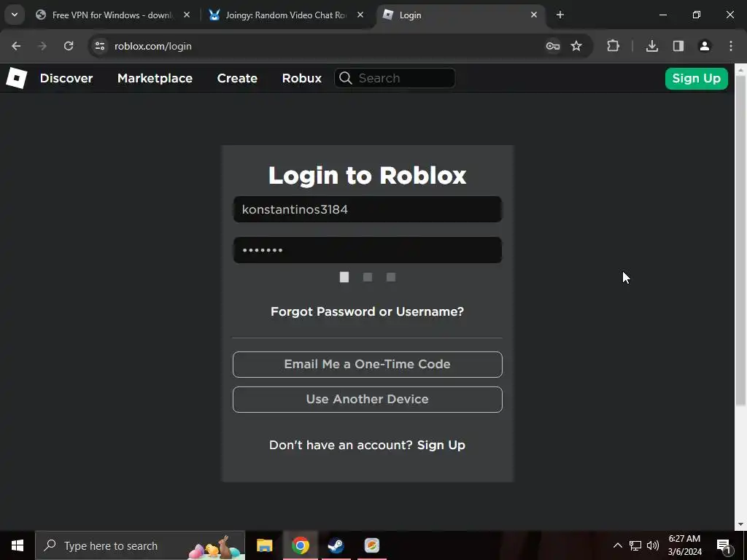The height and width of the screenshot is (560, 747).
Task: Close the Login tab
Action: coord(533,15)
